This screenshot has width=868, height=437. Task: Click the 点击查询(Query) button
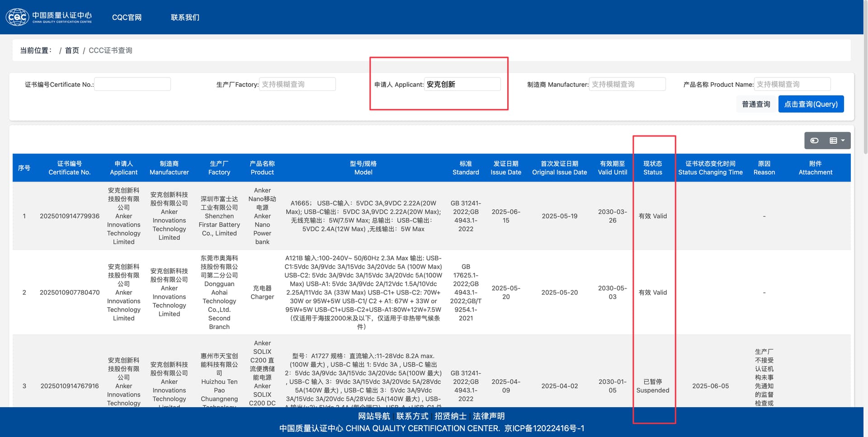(x=811, y=104)
